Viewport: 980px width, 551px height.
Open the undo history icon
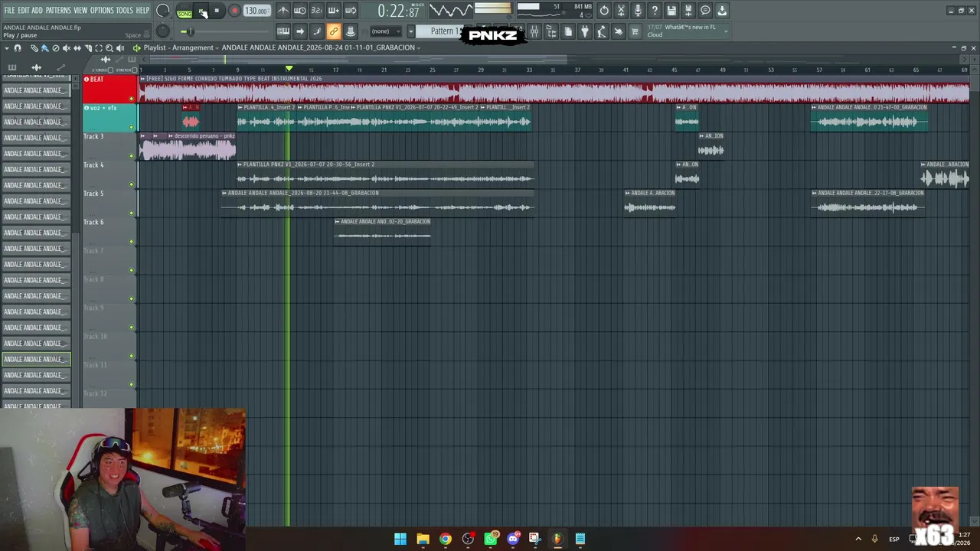pyautogui.click(x=604, y=11)
